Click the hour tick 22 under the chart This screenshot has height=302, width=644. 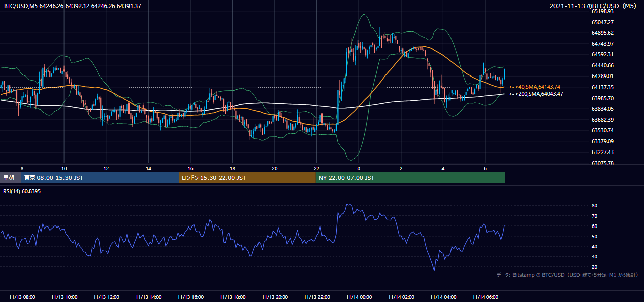[316, 168]
